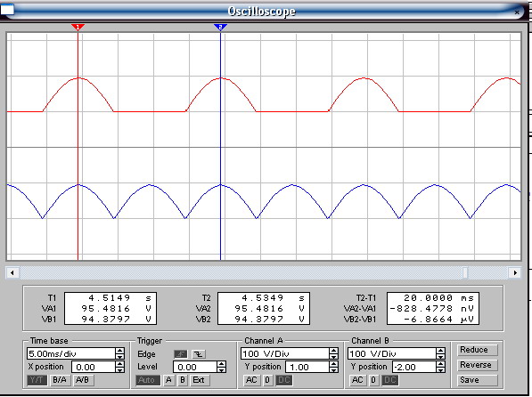The image size is (532, 397).
Task: Decrease Trigger Level with down arrow
Action: tap(222, 370)
